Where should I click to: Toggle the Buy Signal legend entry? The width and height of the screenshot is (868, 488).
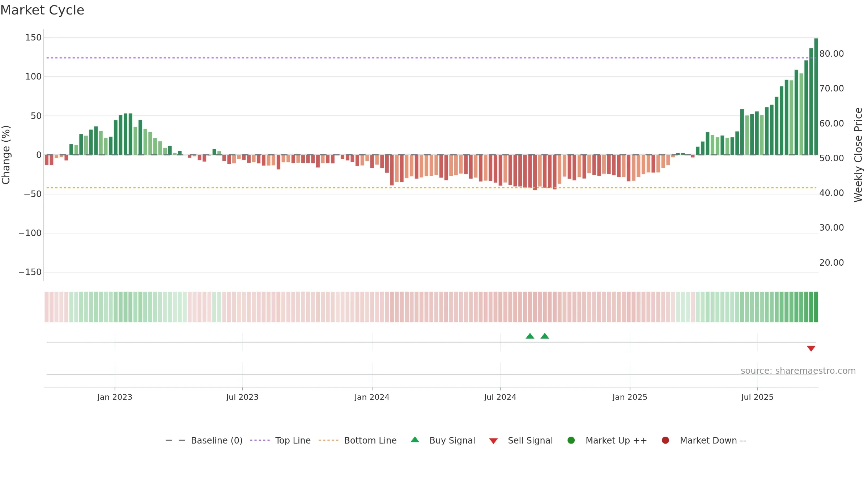(x=443, y=440)
